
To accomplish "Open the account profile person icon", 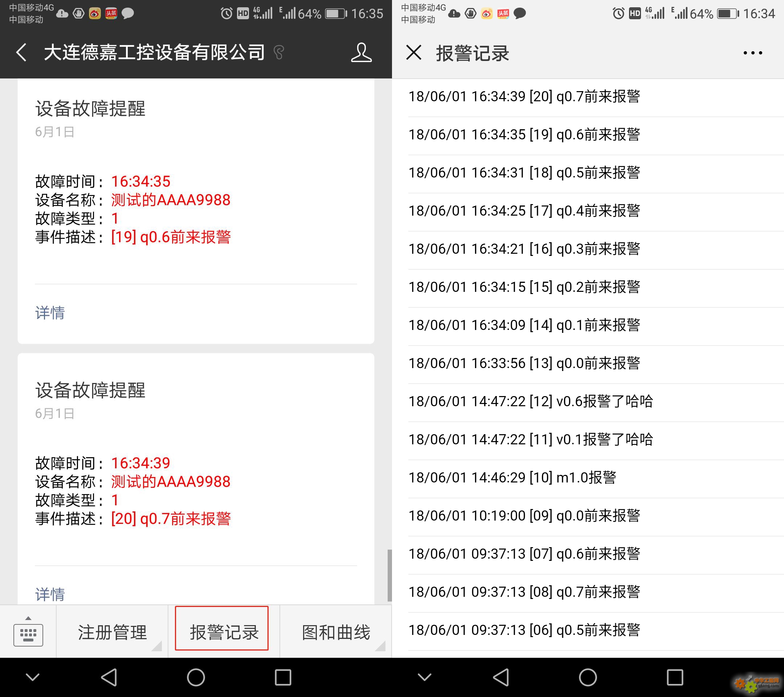I will [361, 52].
